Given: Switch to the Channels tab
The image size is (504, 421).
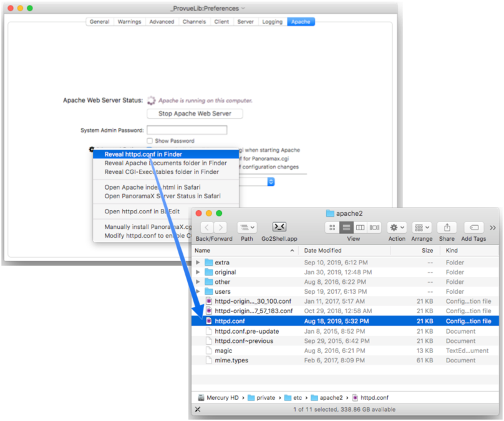Looking at the screenshot, I should 194,22.
